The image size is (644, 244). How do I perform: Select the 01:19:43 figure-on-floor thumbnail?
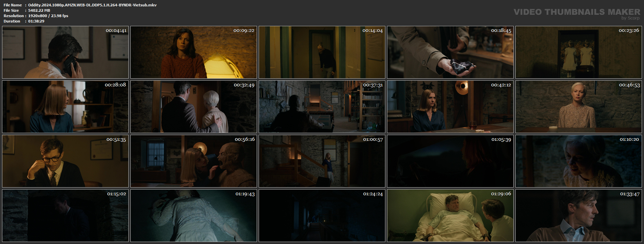194,216
